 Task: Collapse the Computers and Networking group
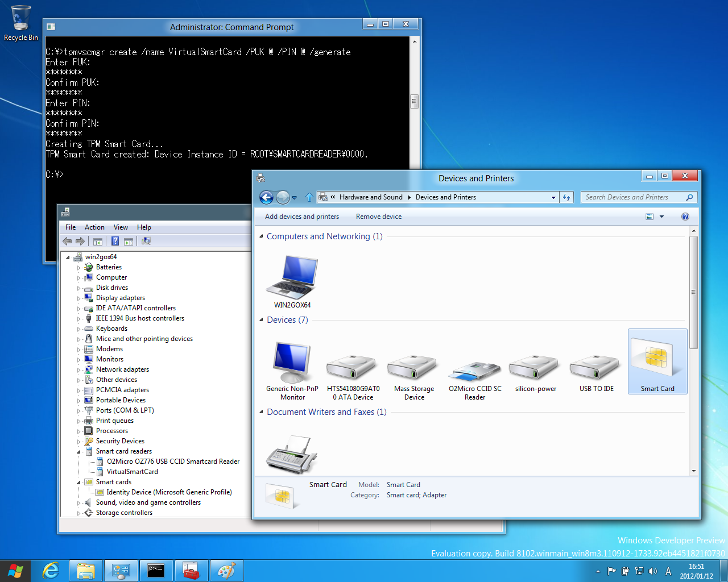(x=261, y=236)
